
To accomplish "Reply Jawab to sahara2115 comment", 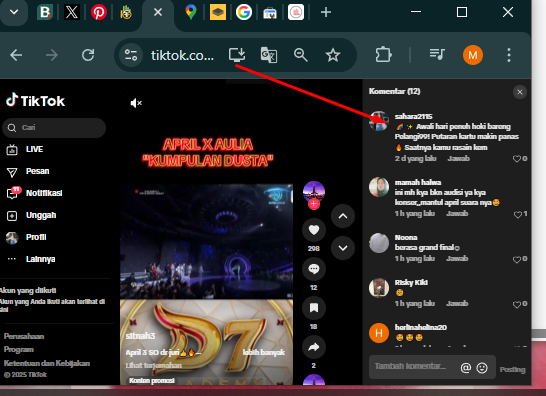I will 458,158.
